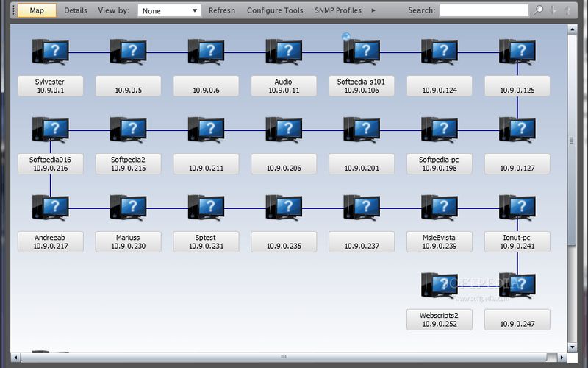
Task: Find previous result with up arrow icon
Action: [x=567, y=10]
